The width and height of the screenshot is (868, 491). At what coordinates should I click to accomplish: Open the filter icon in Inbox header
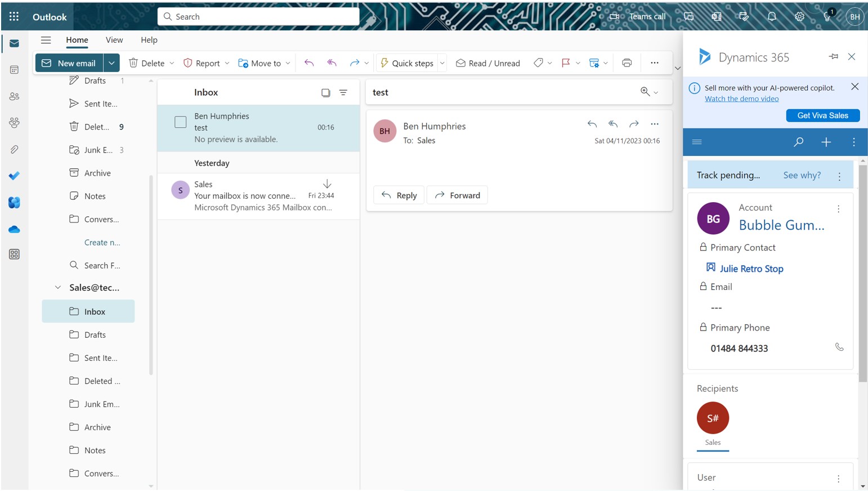click(x=343, y=92)
